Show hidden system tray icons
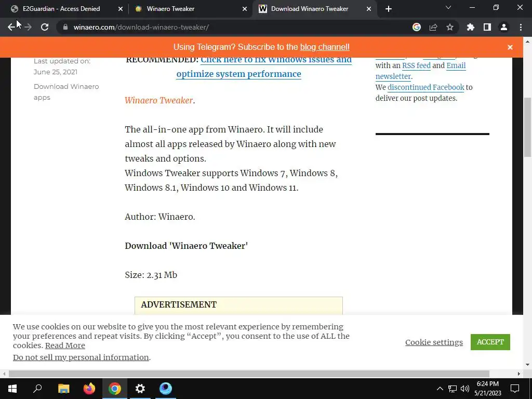Screen dimensions: 532x399 pyautogui.click(x=440, y=389)
